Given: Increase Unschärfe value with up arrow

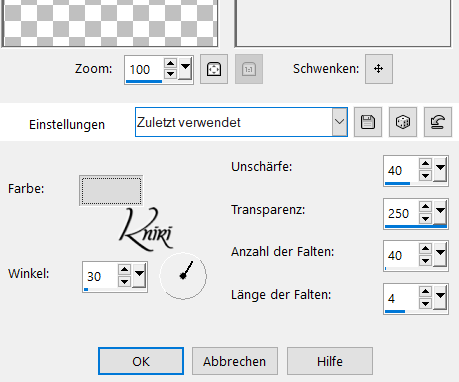Looking at the screenshot, I should [426, 164].
